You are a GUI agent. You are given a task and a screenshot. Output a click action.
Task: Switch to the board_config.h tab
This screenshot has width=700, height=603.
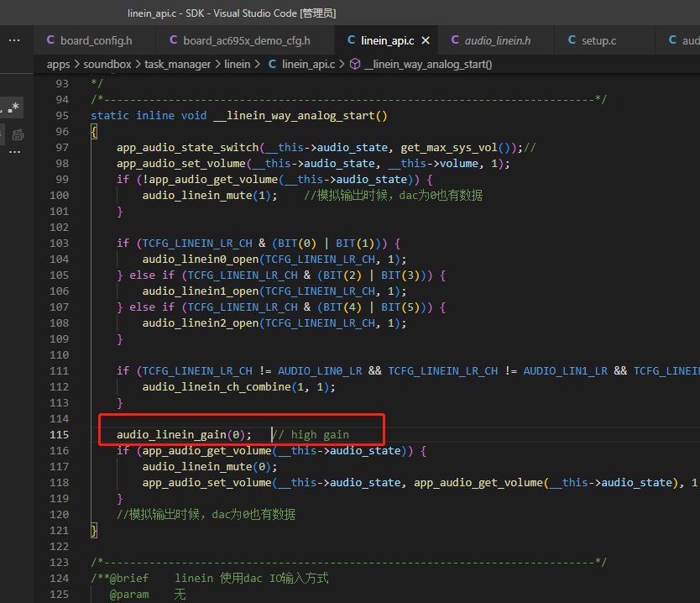(89, 40)
